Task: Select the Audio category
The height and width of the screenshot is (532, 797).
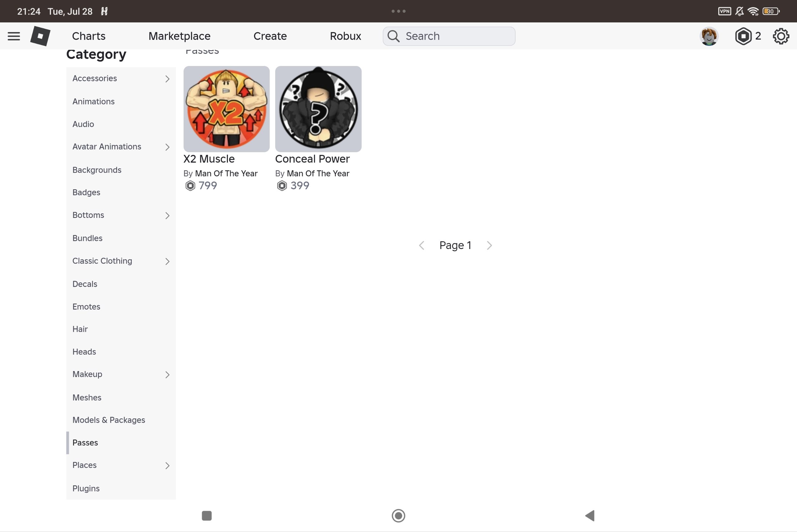Action: (121, 124)
